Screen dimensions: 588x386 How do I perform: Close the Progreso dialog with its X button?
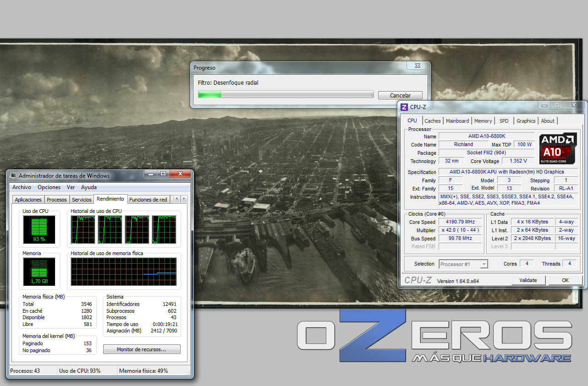pyautogui.click(x=417, y=66)
